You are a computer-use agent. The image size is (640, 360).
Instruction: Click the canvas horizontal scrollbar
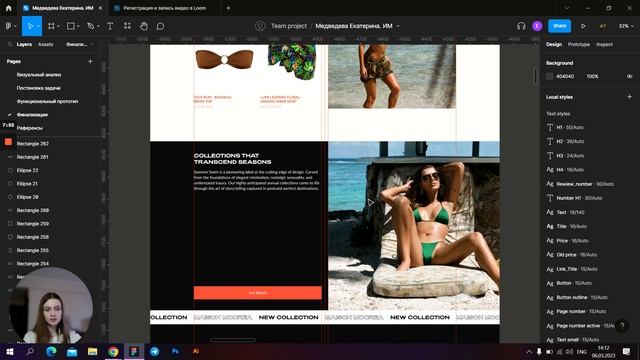[x=233, y=340]
